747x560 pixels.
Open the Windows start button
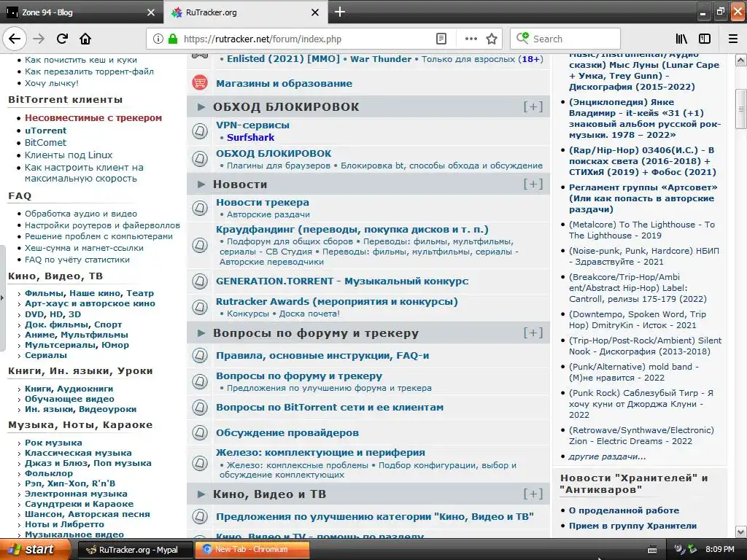pyautogui.click(x=35, y=550)
